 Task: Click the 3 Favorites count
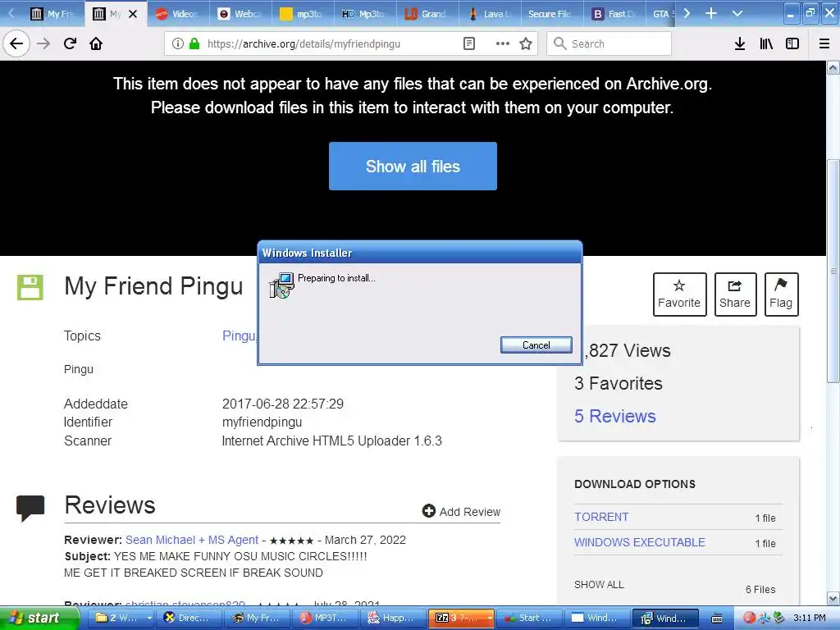coord(619,384)
